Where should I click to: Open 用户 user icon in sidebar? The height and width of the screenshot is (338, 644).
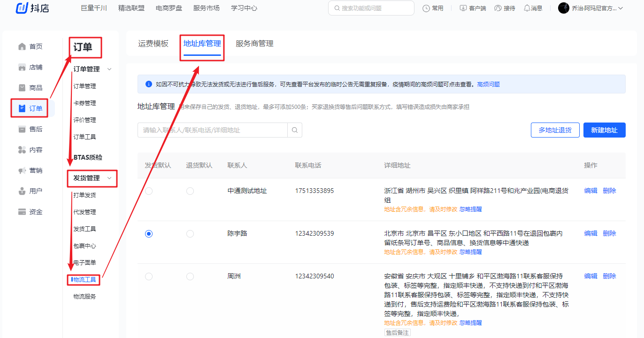[22, 191]
